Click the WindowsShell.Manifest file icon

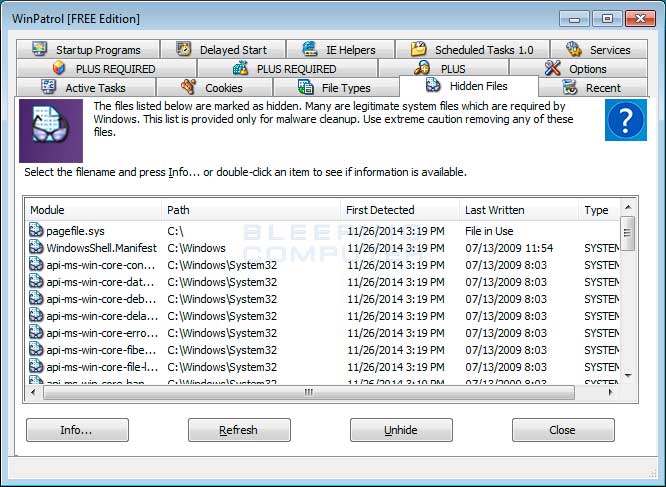[x=36, y=247]
